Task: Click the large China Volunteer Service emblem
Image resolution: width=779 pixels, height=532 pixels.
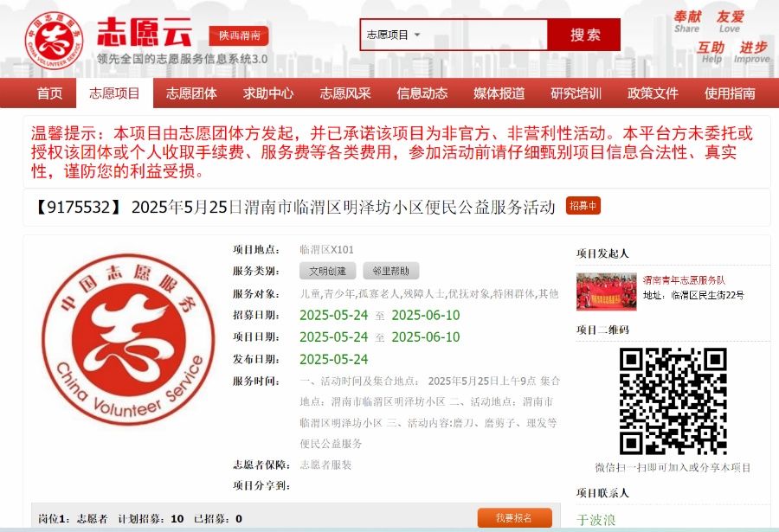Action: (x=127, y=345)
